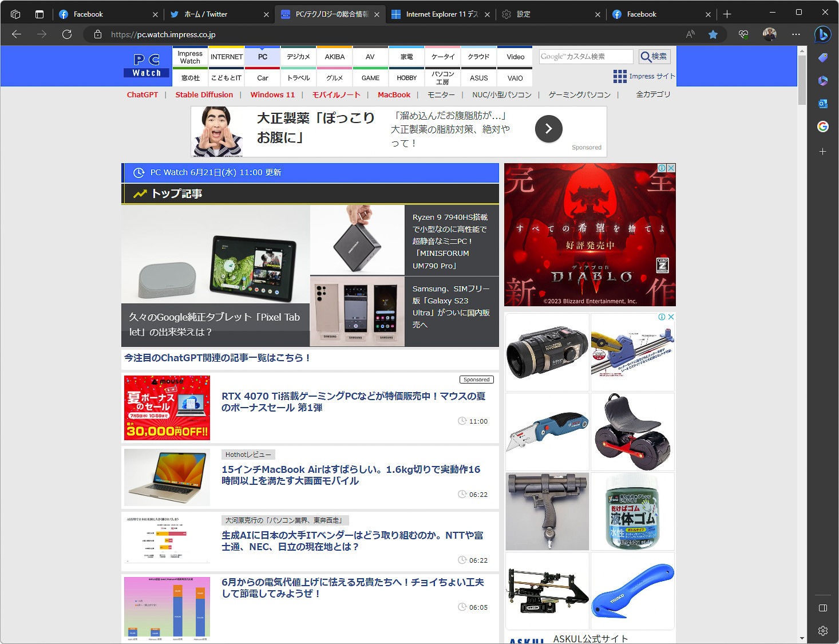Click the shopping tag icon in the sidebar
The width and height of the screenshot is (839, 644).
[x=822, y=58]
